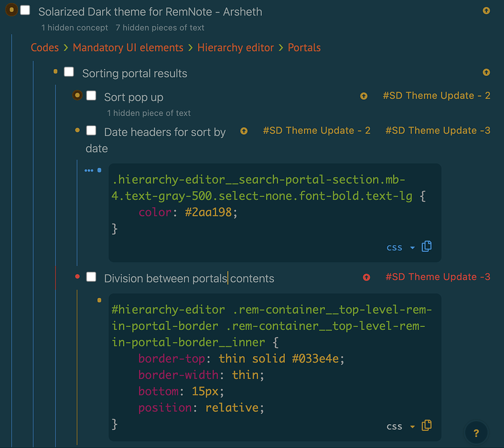This screenshot has height=448, width=504.
Task: Open the css language dropdown in first code block
Action: click(400, 247)
